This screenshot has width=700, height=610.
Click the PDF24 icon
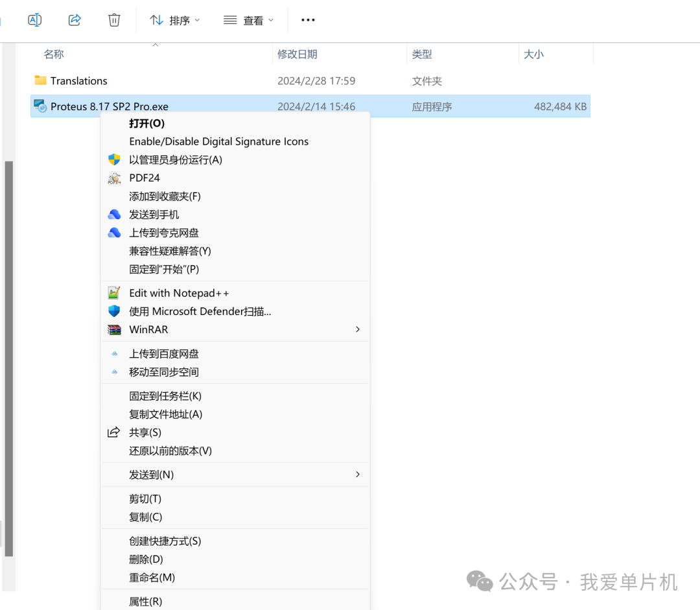[x=114, y=178]
